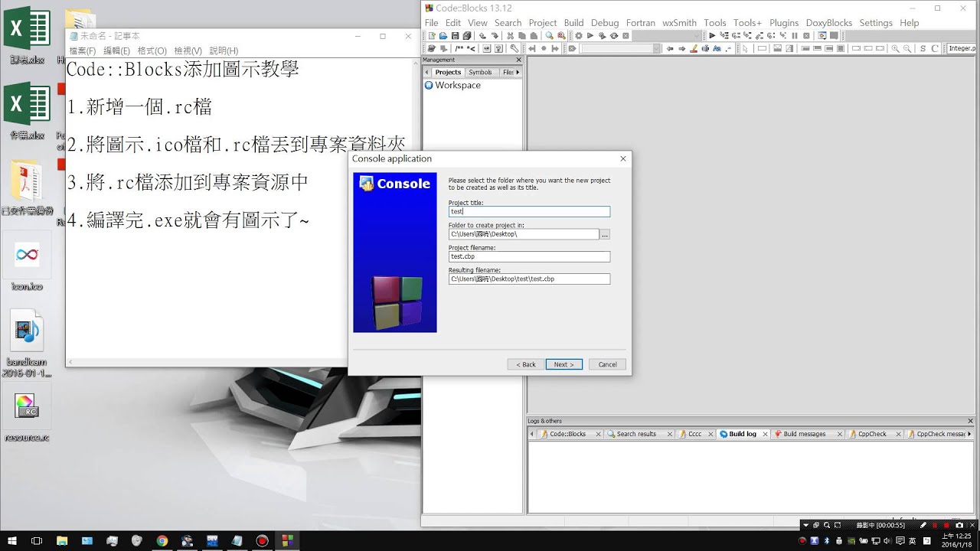Viewport: 980px width, 551px height.
Task: Click the Undo arrow in Code::Blocks toolbar
Action: (x=483, y=35)
